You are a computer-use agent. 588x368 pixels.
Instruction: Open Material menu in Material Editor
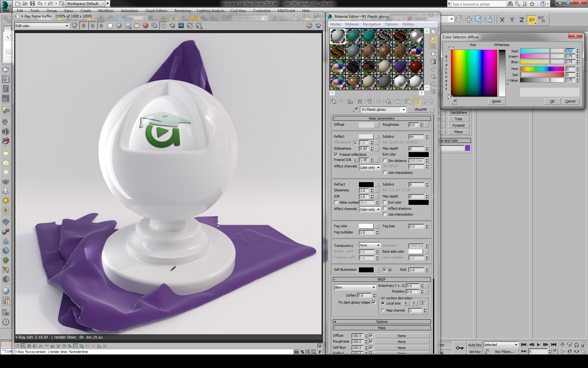click(x=352, y=24)
